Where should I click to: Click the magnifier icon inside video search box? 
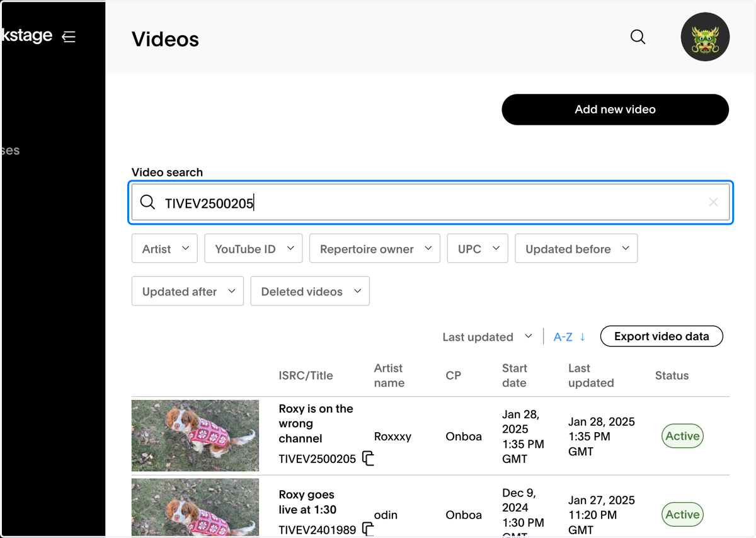point(147,202)
